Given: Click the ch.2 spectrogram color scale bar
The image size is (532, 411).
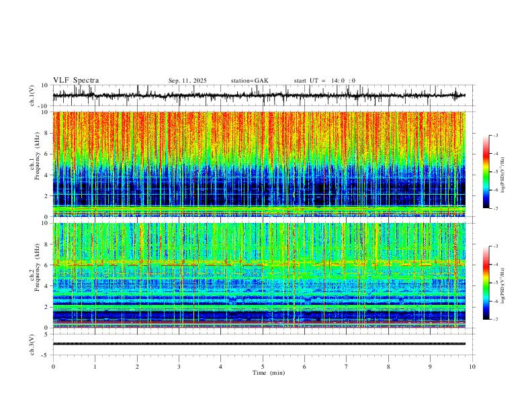Looking at the screenshot, I should [486, 283].
